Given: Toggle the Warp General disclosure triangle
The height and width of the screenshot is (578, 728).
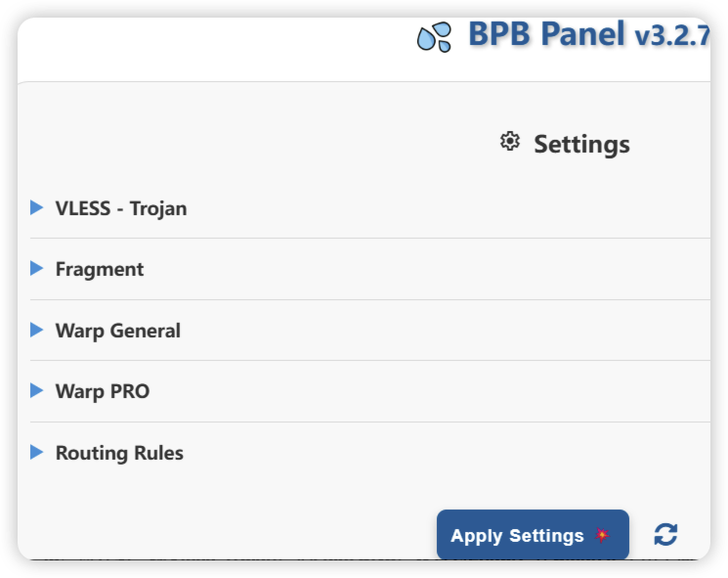Looking at the screenshot, I should [37, 330].
